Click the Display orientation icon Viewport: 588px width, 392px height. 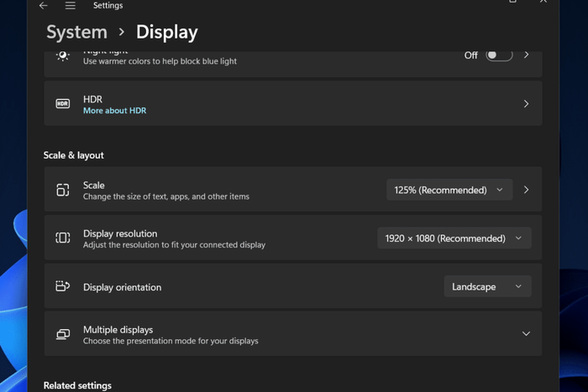[x=63, y=286]
